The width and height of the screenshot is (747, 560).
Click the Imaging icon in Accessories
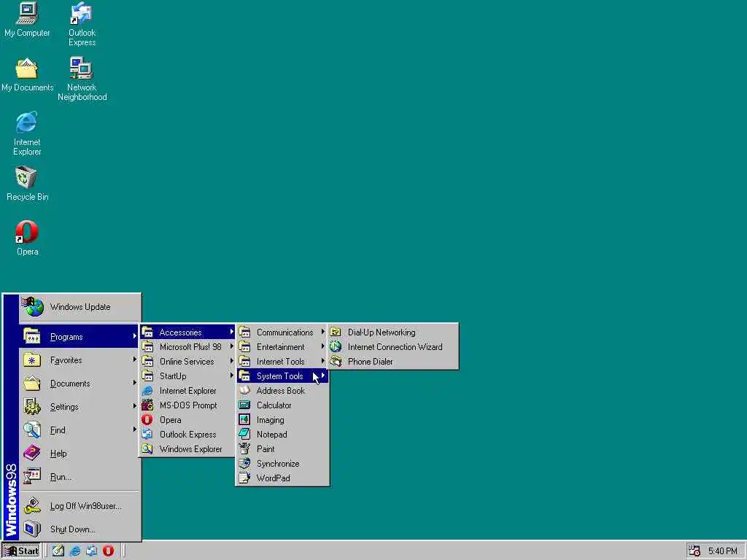(x=244, y=420)
